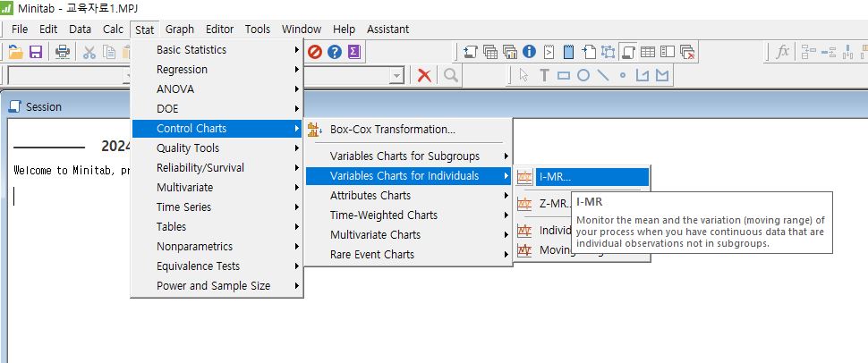Select the Line drawing tool
868x363 pixels.
click(x=603, y=75)
